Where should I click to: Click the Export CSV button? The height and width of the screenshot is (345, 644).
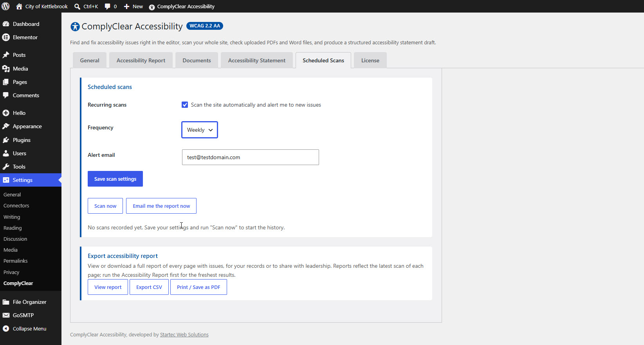tap(149, 287)
